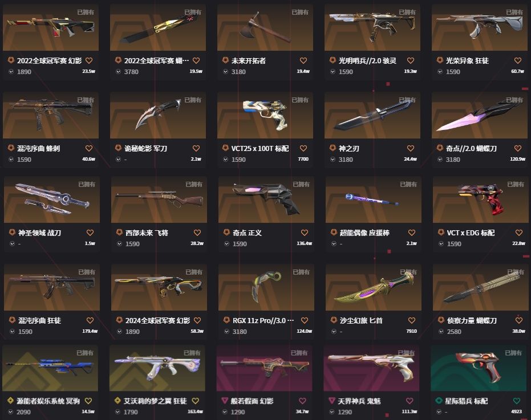This screenshot has height=420, width=531.
Task: Open the VCT25 x 100T 标配 pistol thumbnail
Action: (265, 115)
